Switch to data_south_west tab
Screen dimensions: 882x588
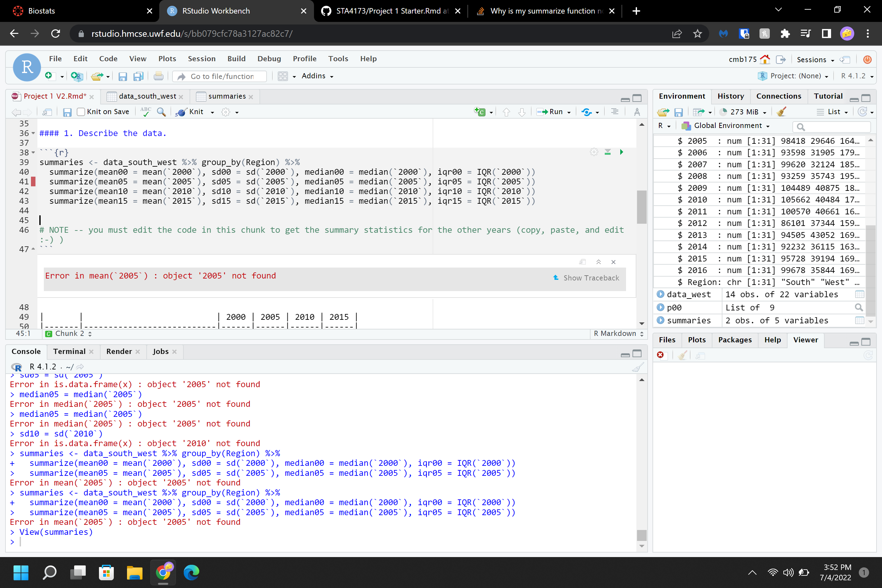click(147, 96)
